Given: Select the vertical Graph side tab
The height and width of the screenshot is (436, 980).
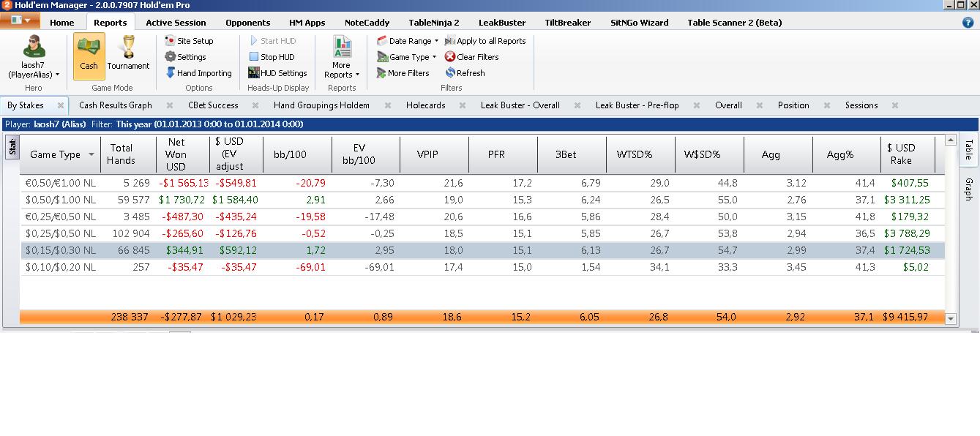Looking at the screenshot, I should [x=968, y=189].
